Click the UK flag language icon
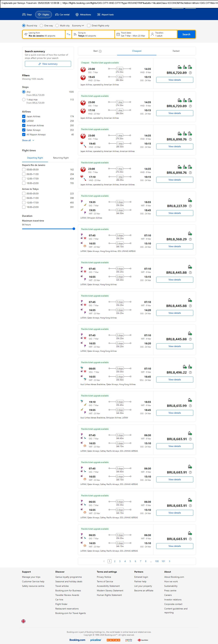Image resolution: width=218 pixels, height=644 pixels. 23,621
